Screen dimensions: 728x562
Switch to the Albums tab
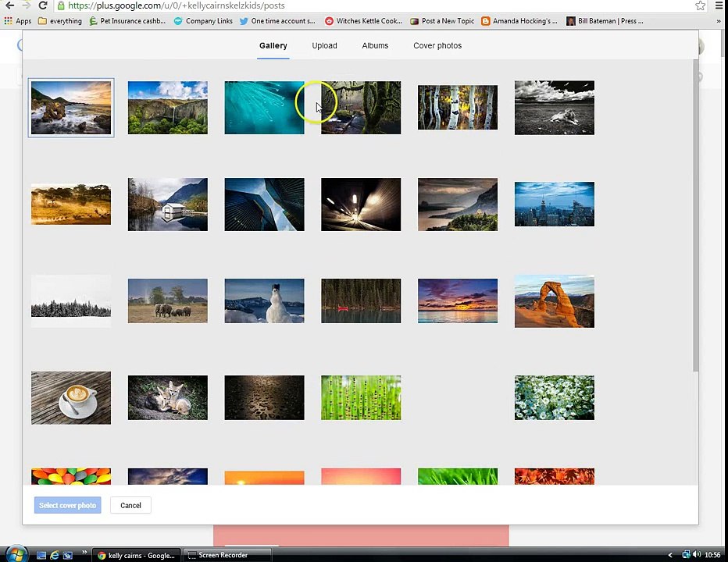(x=375, y=45)
